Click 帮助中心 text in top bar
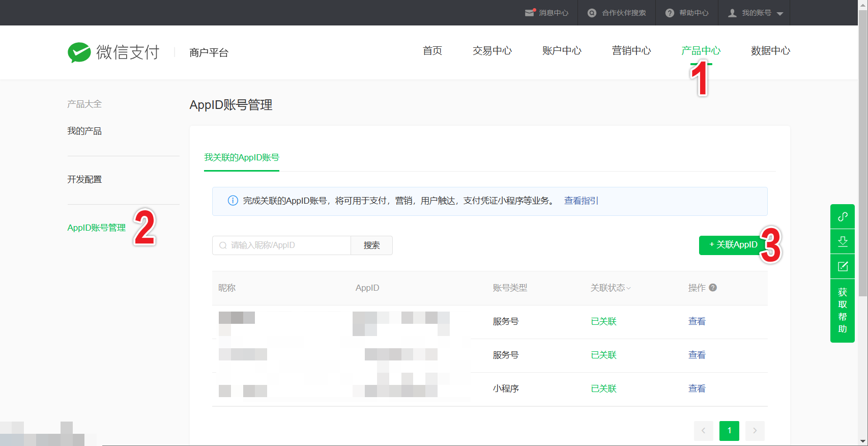The image size is (868, 446). tap(694, 13)
